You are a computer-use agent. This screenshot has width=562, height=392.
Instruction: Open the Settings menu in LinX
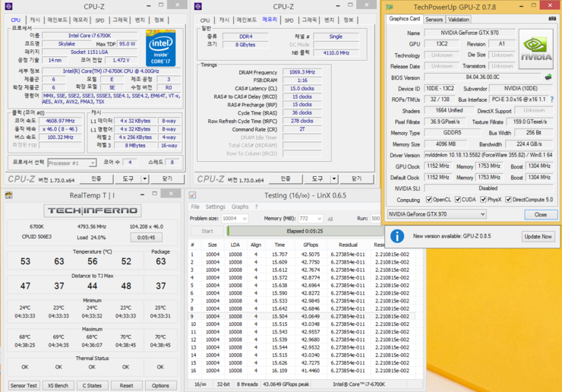point(215,207)
